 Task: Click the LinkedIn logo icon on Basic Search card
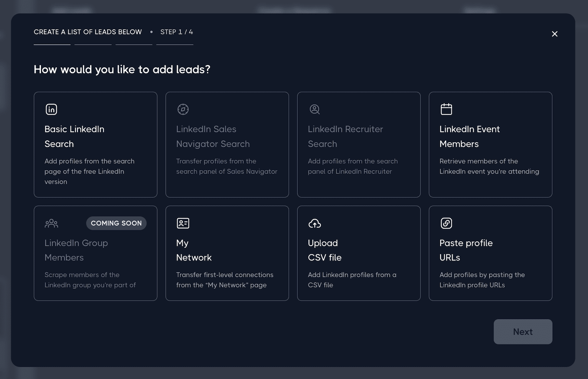(51, 109)
